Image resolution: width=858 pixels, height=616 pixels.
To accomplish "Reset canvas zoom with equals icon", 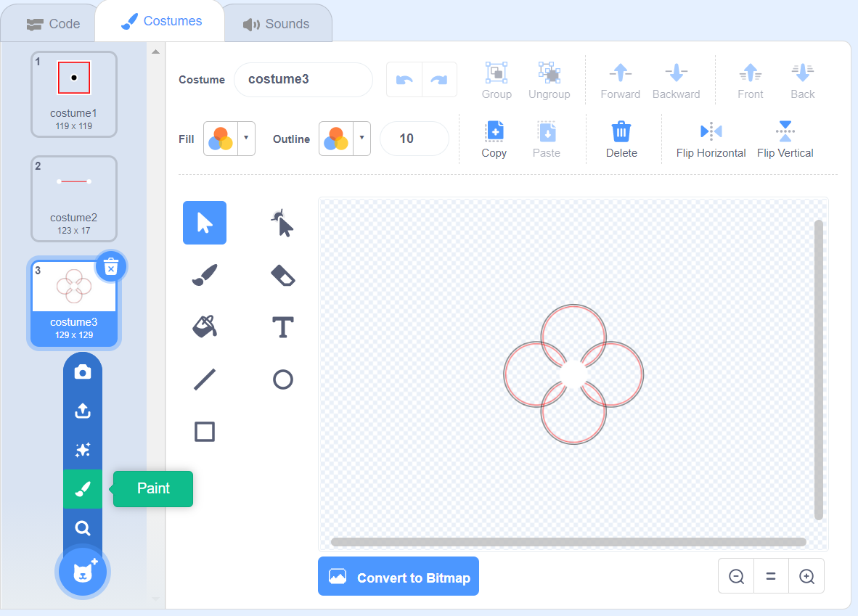I will [x=771, y=576].
